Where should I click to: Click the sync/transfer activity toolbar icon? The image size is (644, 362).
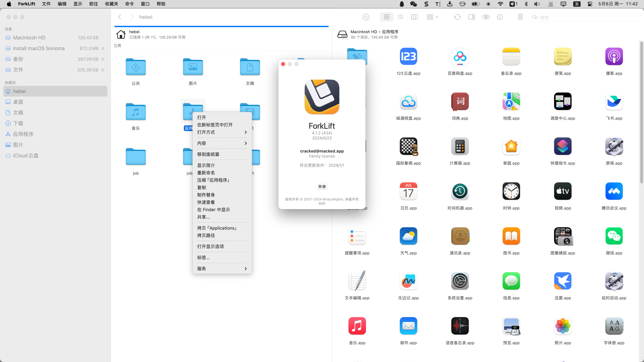[366, 17]
